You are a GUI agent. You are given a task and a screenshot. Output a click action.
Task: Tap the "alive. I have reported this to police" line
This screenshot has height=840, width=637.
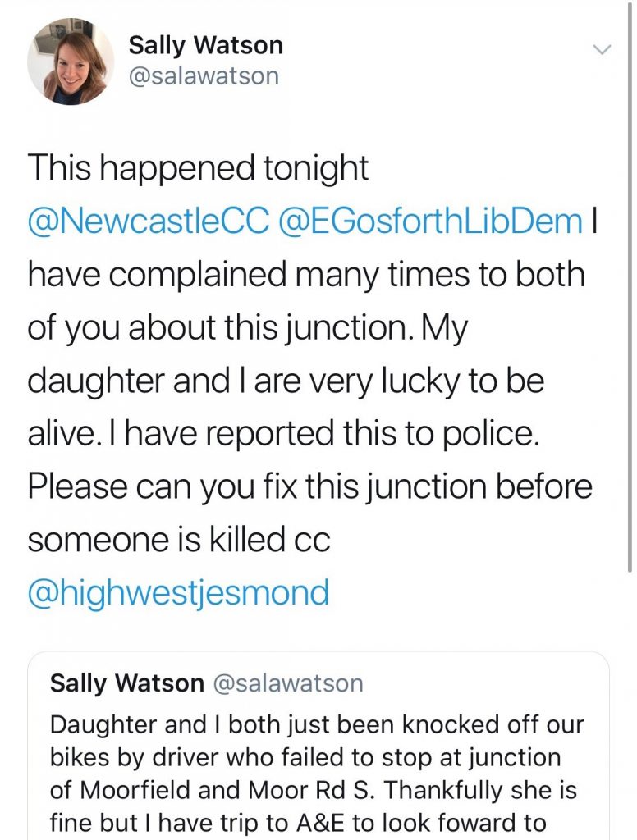[x=284, y=433]
